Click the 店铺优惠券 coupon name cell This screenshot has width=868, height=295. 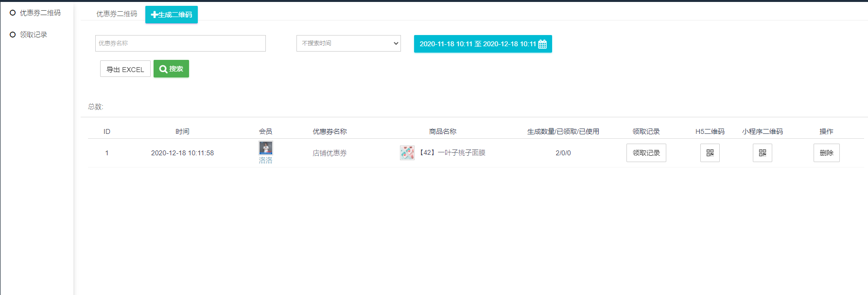pyautogui.click(x=330, y=153)
